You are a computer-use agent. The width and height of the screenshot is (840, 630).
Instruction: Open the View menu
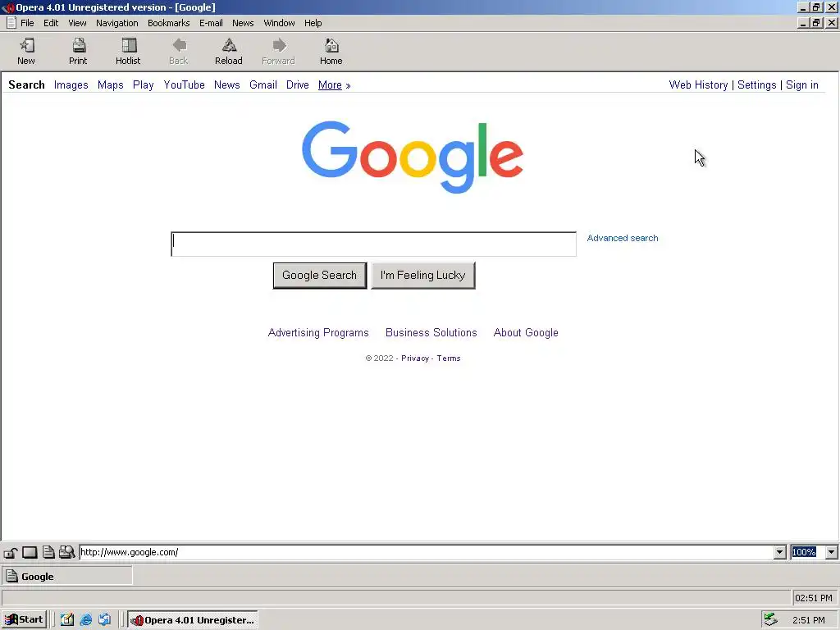77,23
